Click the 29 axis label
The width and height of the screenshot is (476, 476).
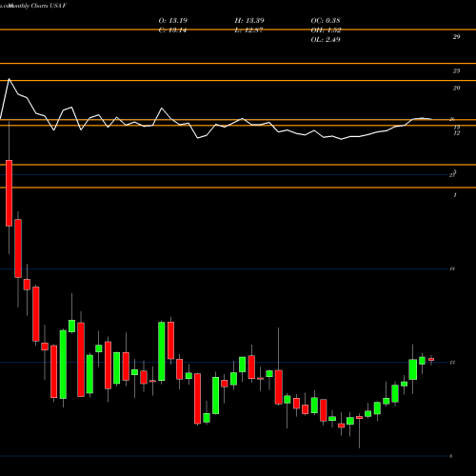[x=456, y=37]
